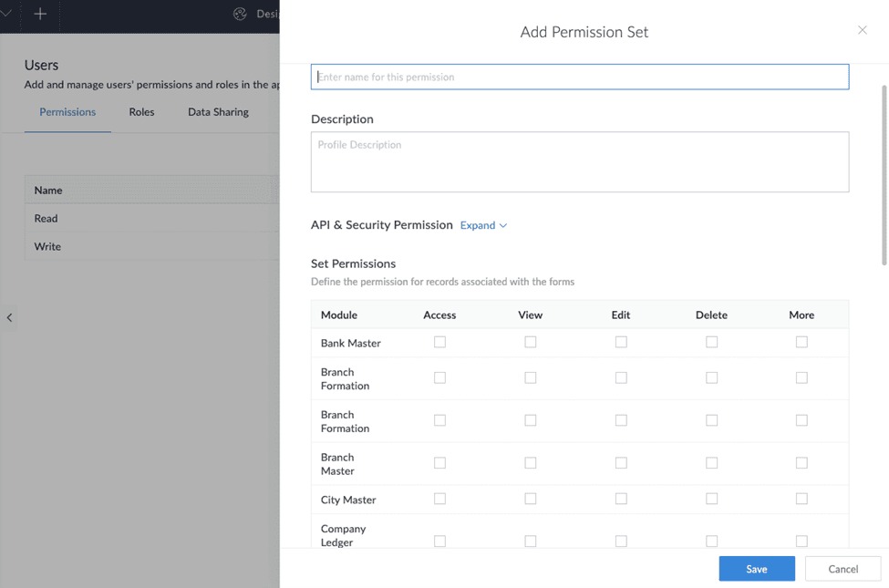Focus the permission name input field
Screen dimensions: 889x588
point(579,77)
